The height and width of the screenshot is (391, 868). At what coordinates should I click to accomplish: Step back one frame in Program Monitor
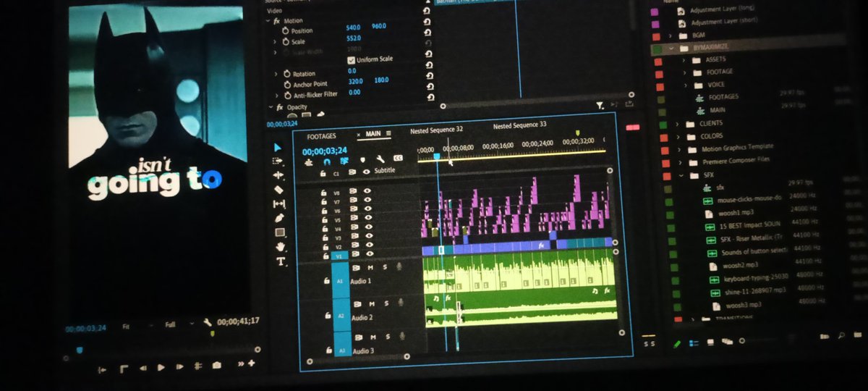coord(143,368)
